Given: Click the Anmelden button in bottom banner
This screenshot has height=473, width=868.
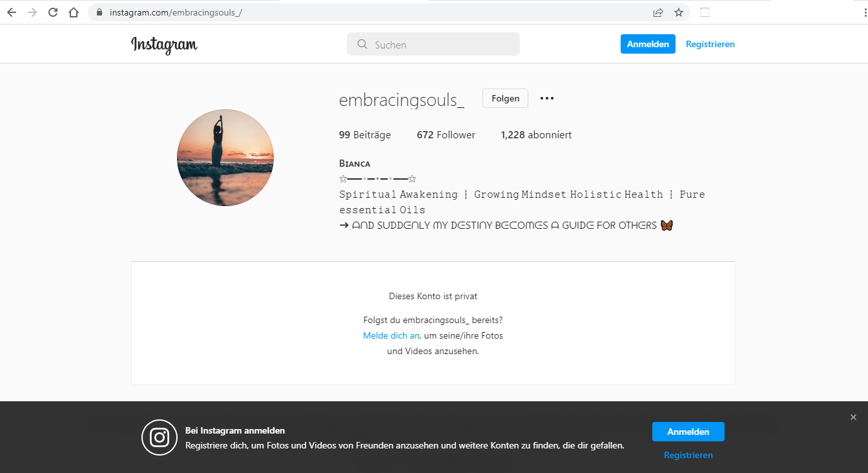Looking at the screenshot, I should tap(688, 432).
